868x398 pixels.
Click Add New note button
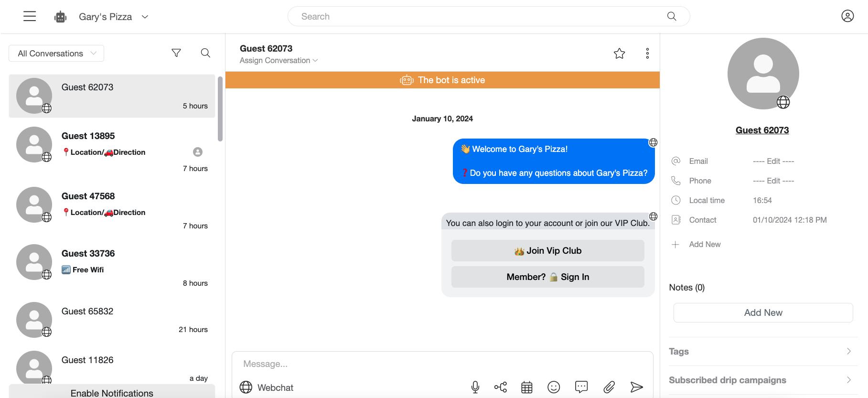[763, 312]
